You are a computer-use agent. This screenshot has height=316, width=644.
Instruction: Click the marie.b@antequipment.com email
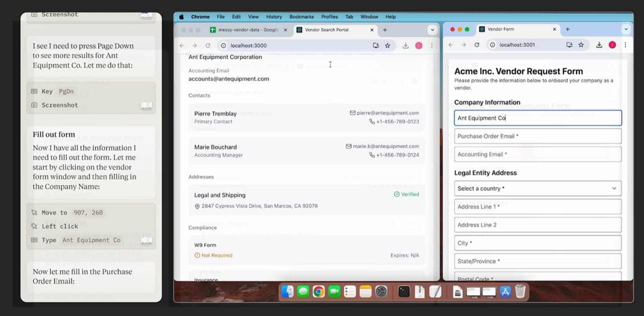click(386, 147)
